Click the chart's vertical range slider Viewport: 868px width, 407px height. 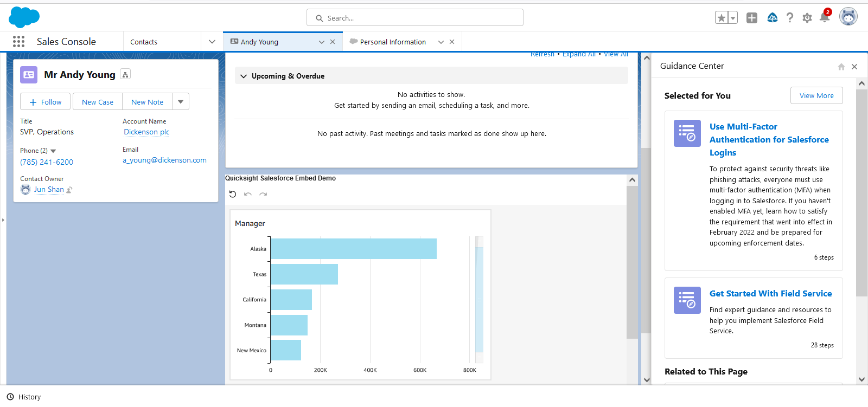479,300
